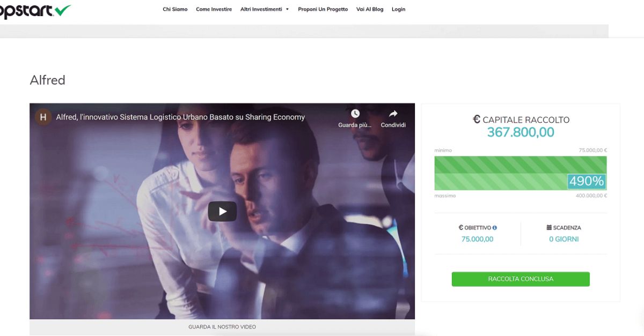
Task: Open the video title link
Action: click(x=180, y=117)
